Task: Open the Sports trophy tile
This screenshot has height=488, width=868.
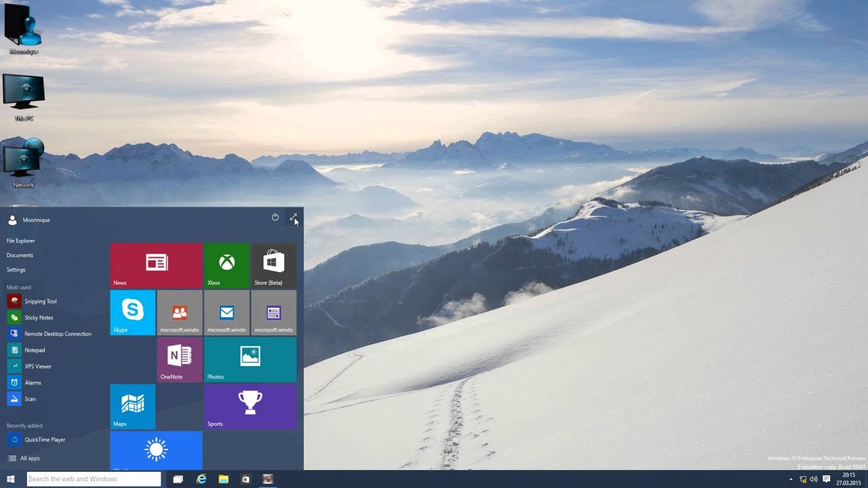Action: coord(250,406)
